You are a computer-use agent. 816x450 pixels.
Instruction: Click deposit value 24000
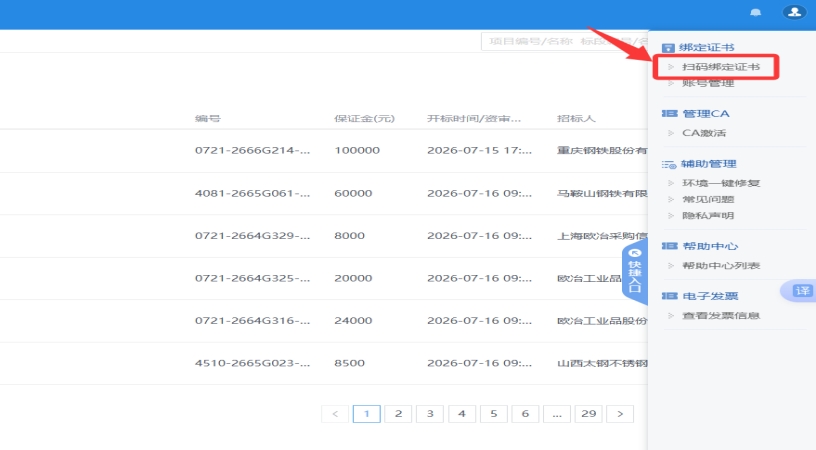coord(353,320)
